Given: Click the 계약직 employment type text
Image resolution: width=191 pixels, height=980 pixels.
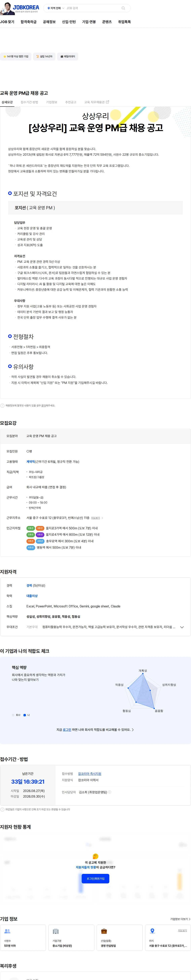Looking at the screenshot, I should (x=30, y=461).
